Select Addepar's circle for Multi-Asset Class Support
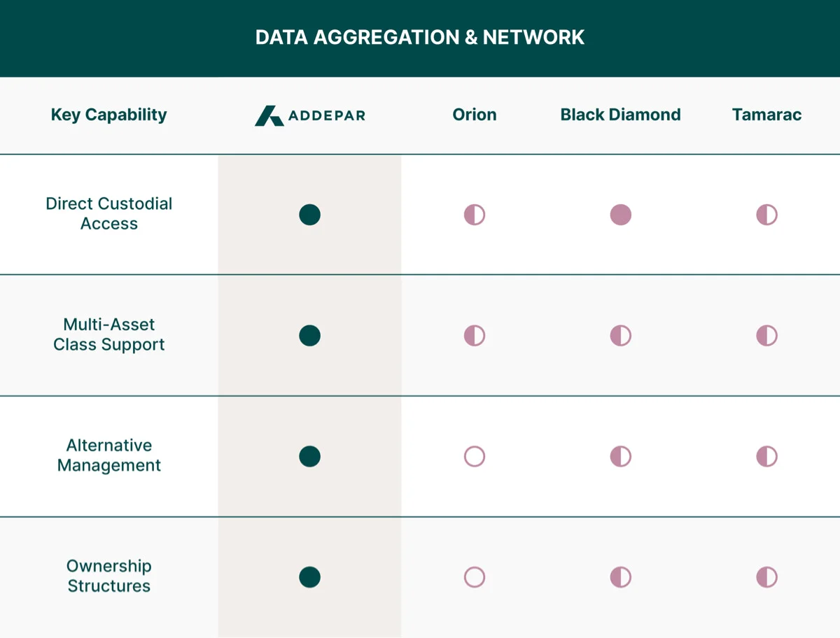The image size is (840, 638). [309, 336]
